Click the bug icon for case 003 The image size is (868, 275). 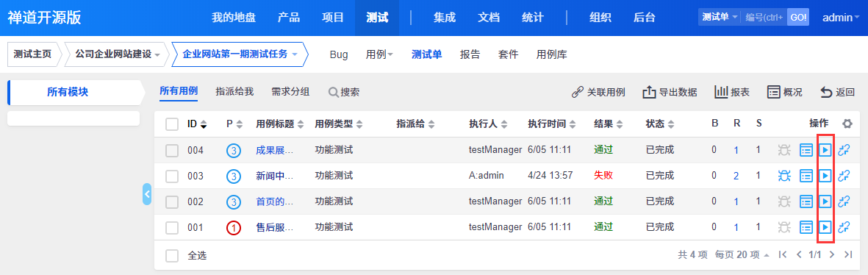[784, 176]
